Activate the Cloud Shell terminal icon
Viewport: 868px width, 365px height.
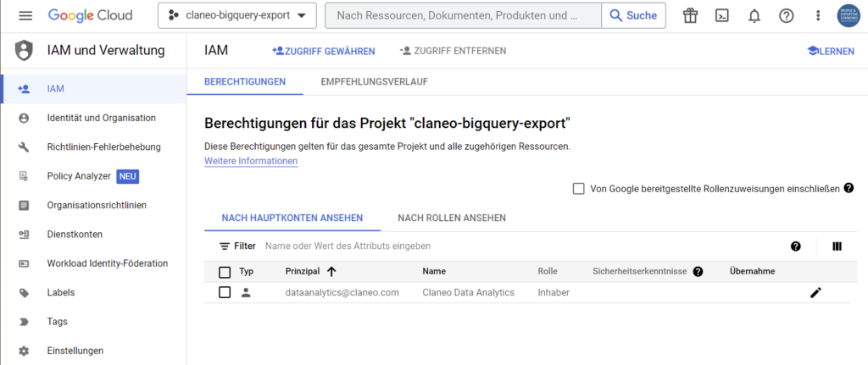(x=722, y=16)
